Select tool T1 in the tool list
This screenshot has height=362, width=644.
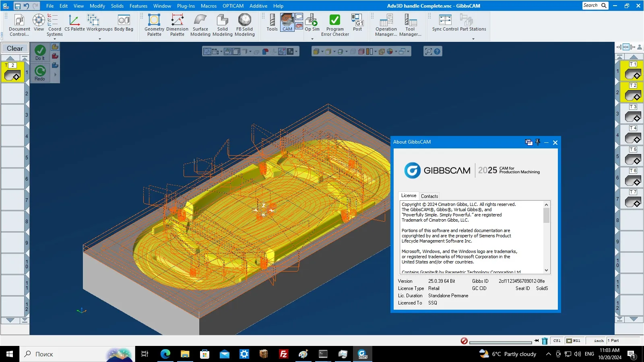pos(633,71)
